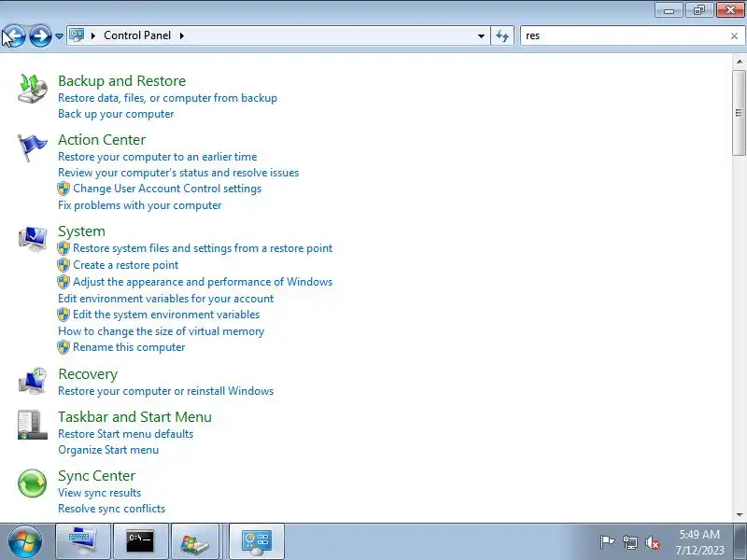The width and height of the screenshot is (747, 560).
Task: Click the muted volume icon in tray
Action: tap(653, 542)
